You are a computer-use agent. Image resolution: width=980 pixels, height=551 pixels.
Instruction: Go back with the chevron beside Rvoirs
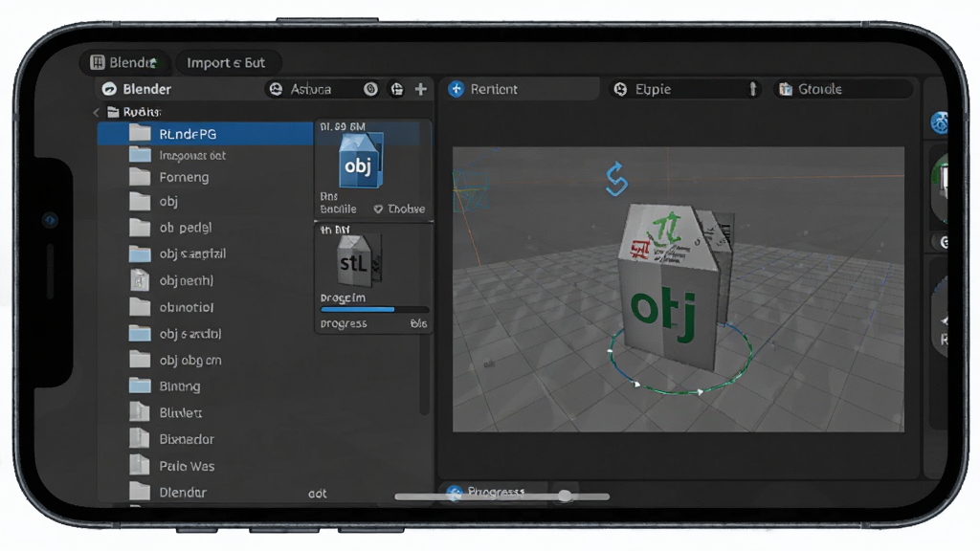(96, 113)
